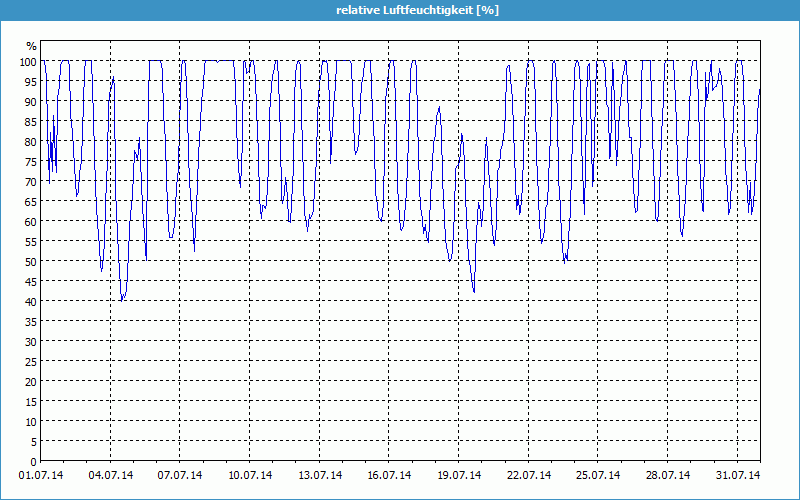Select the 28.07.14 date label

pyautogui.click(x=669, y=475)
